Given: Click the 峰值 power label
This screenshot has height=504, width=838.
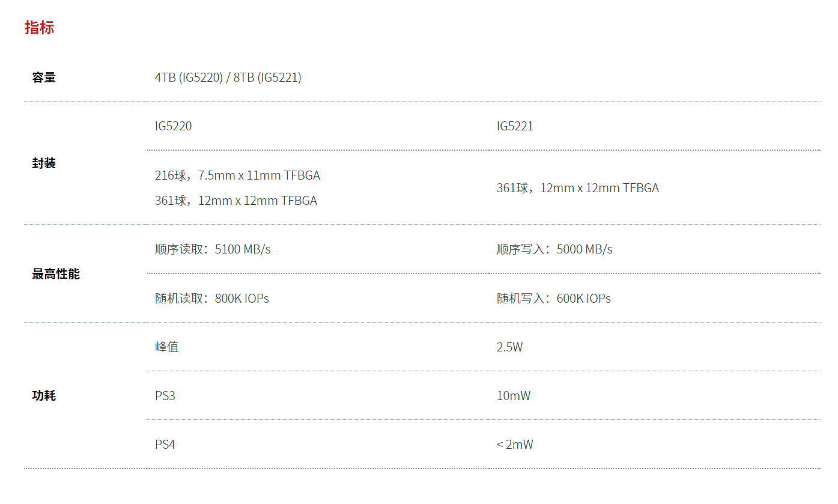Looking at the screenshot, I should click(166, 347).
